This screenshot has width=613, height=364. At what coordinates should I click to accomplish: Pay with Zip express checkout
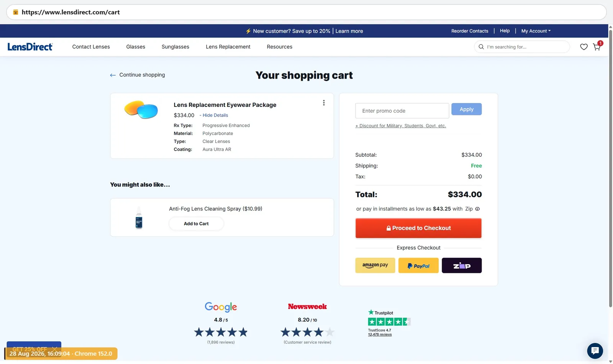pos(462,265)
